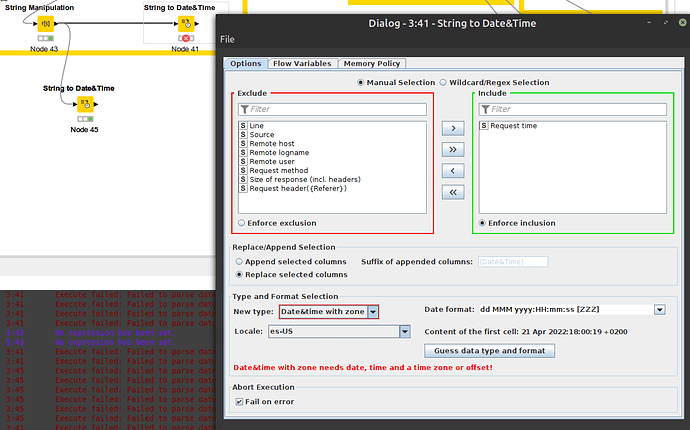Click the input port of Node 45
This screenshot has height=430, width=690.
pyautogui.click(x=75, y=104)
